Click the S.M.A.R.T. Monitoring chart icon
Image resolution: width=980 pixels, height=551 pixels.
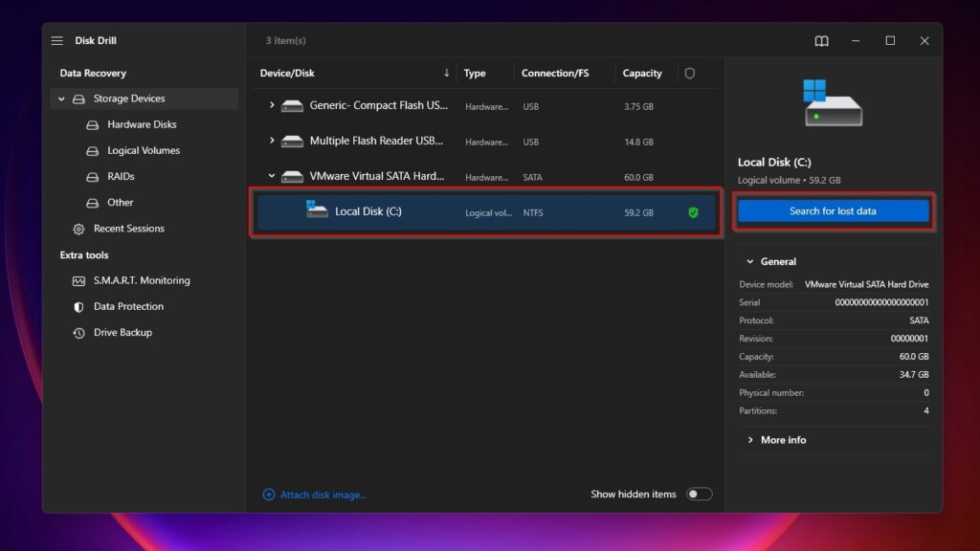point(78,281)
